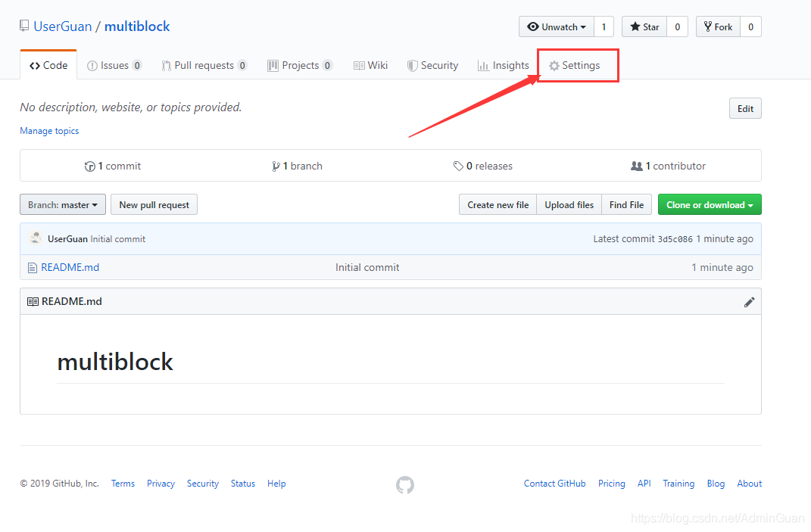Open the Pull requests tab
The image size is (811, 532).
pyautogui.click(x=204, y=65)
